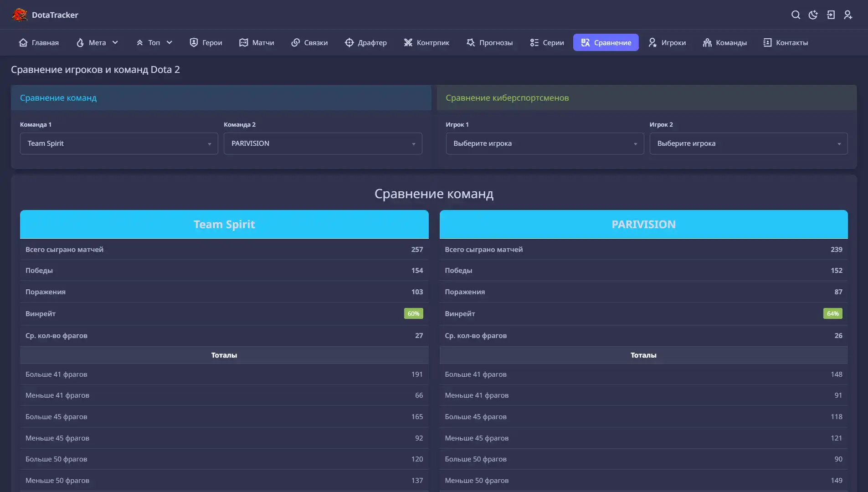Click Team Spirit Тоталы section header

224,355
